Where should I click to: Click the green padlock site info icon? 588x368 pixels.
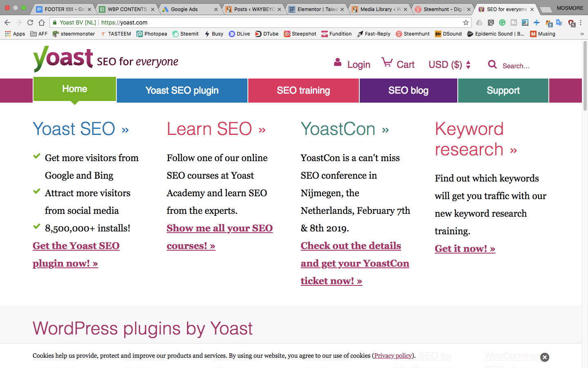point(55,22)
